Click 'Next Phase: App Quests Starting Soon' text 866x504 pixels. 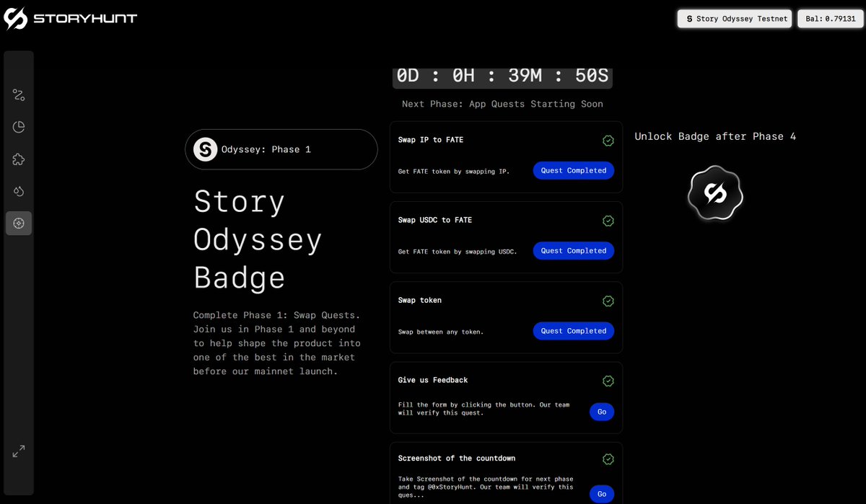(x=502, y=104)
